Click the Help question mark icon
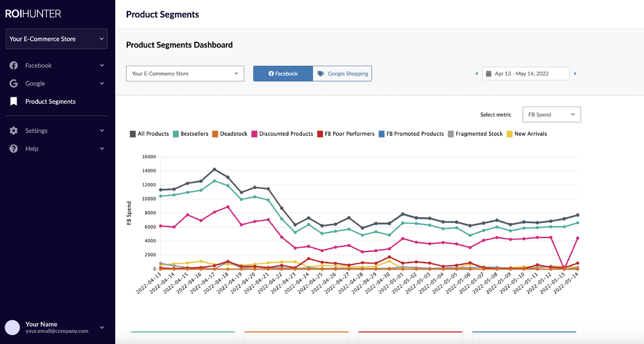The height and width of the screenshot is (344, 644). pyautogui.click(x=14, y=149)
